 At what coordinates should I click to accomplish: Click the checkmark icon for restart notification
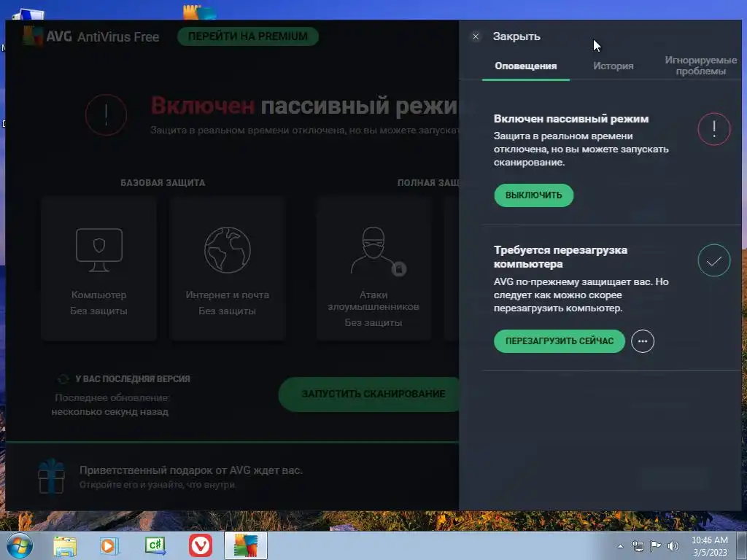click(713, 260)
